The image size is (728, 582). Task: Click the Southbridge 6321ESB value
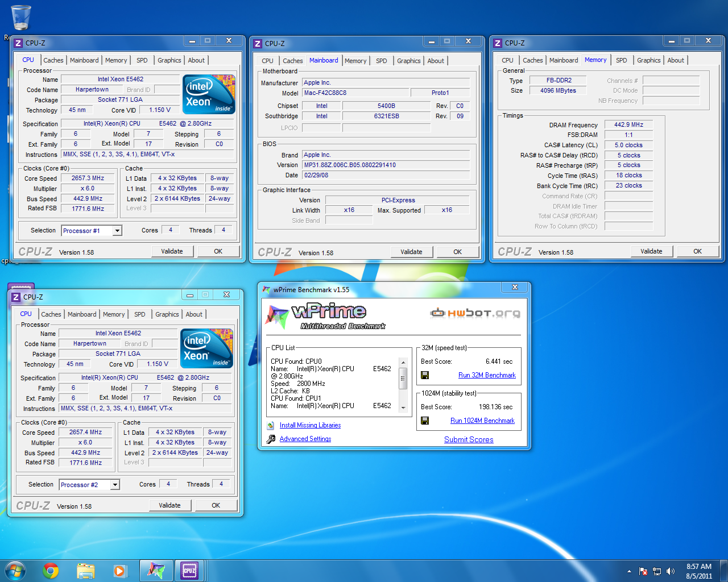tap(386, 116)
